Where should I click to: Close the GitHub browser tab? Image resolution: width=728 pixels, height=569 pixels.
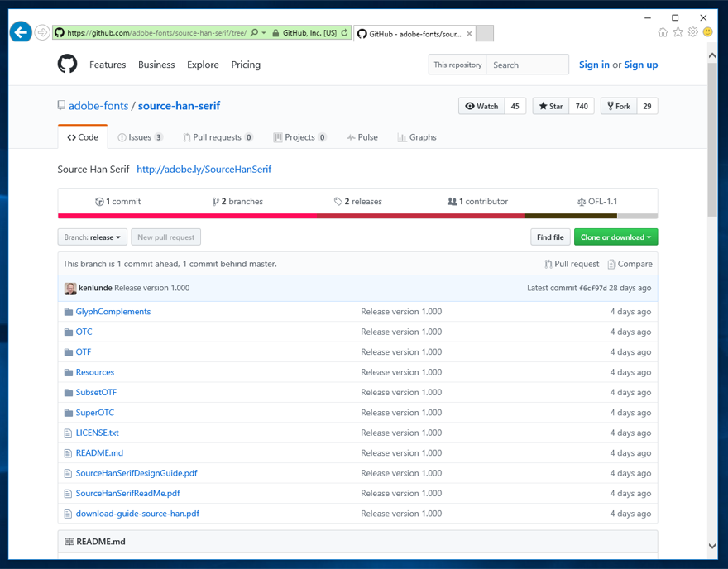point(469,33)
